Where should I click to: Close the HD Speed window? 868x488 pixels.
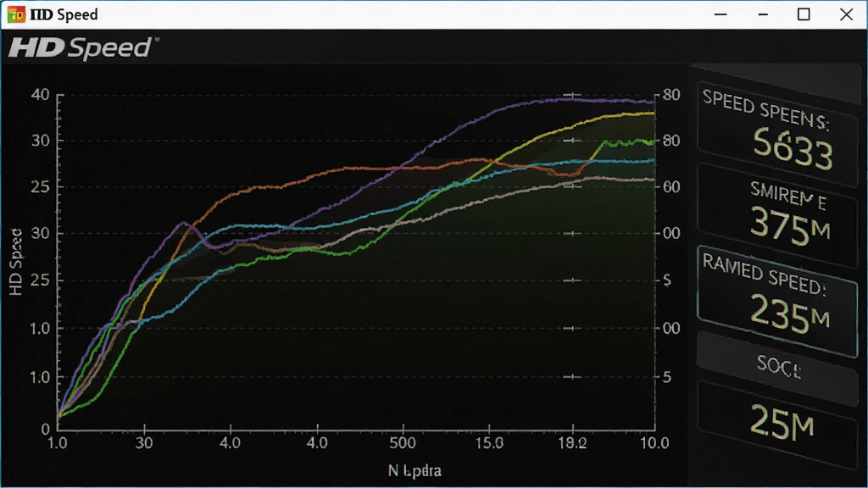pos(847,14)
